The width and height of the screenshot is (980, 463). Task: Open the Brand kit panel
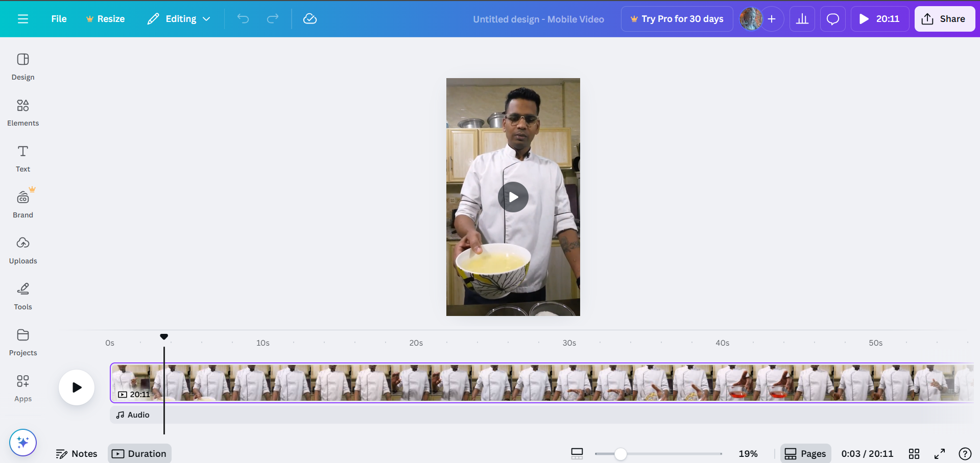[23, 204]
